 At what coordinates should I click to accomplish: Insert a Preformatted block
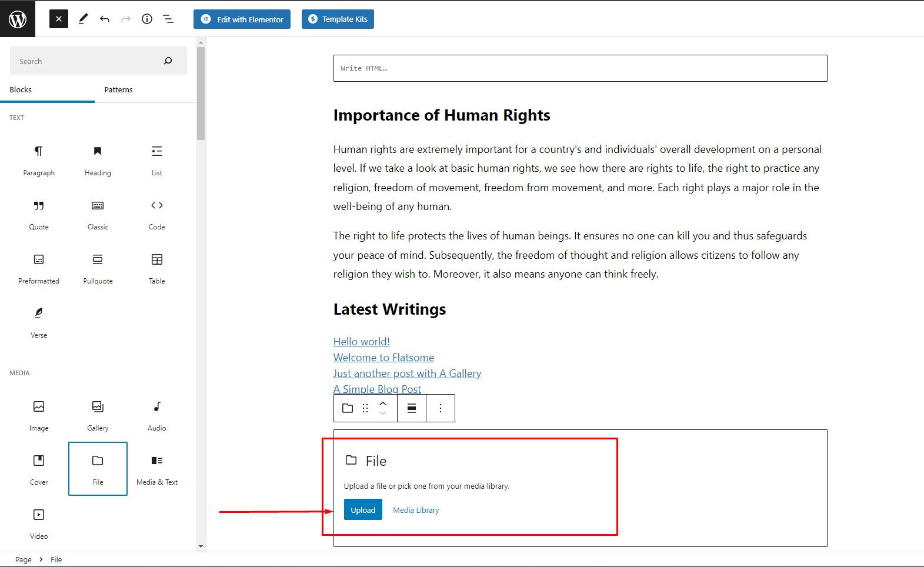tap(39, 268)
